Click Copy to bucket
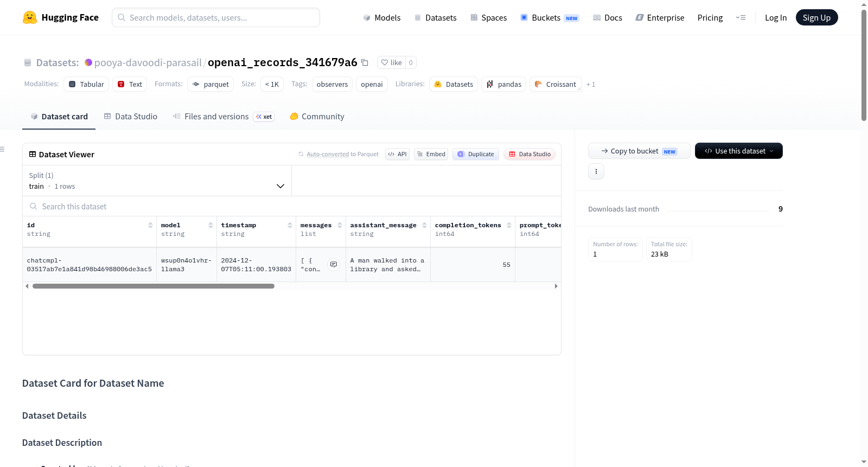Screen dimensions: 868x467 [639, 151]
